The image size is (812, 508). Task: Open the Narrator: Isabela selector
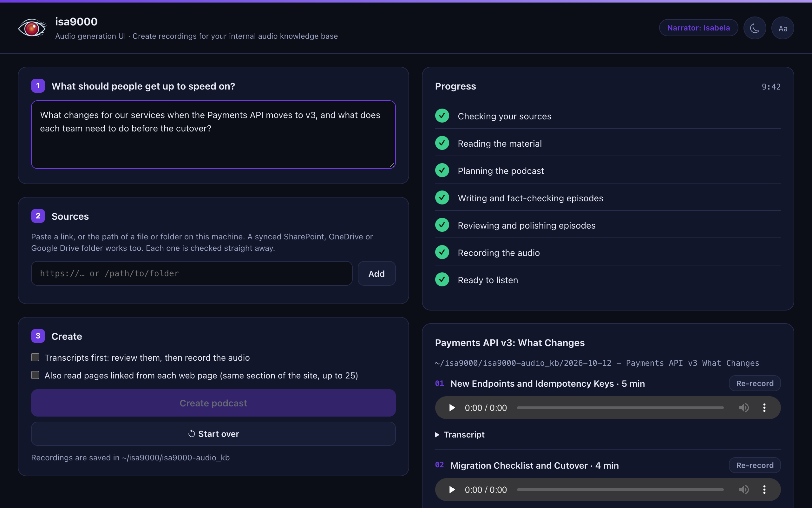pos(698,28)
